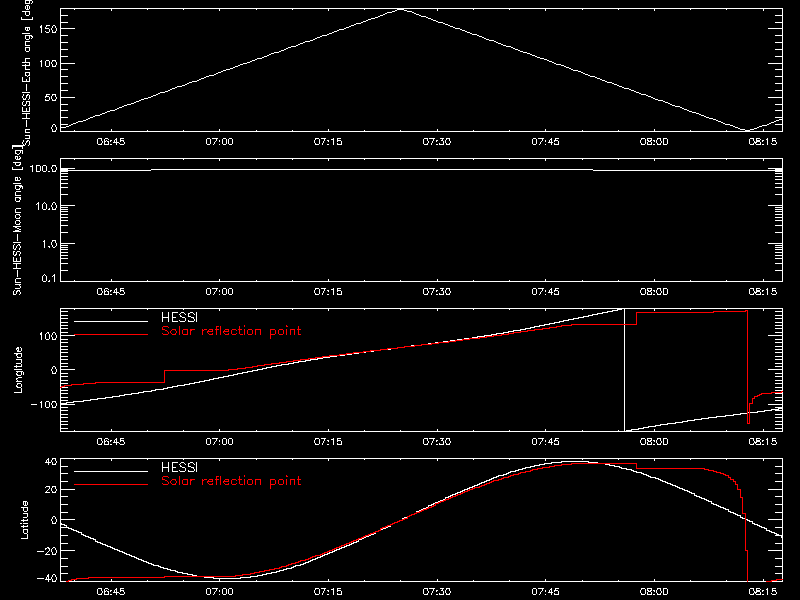Click 07:45 under the Latitude plot
The image size is (800, 600).
pos(545,592)
